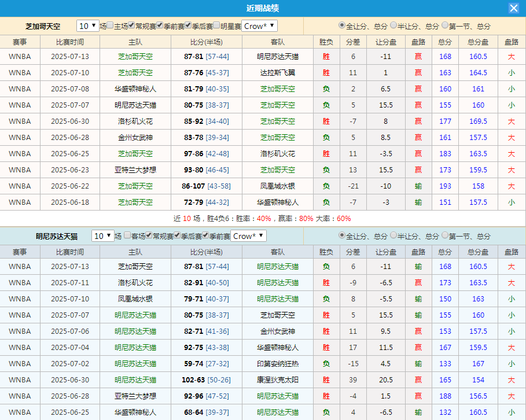
Task: Open the games count dropdown showing 10 for 芝加哥天空
Action: 87,25
